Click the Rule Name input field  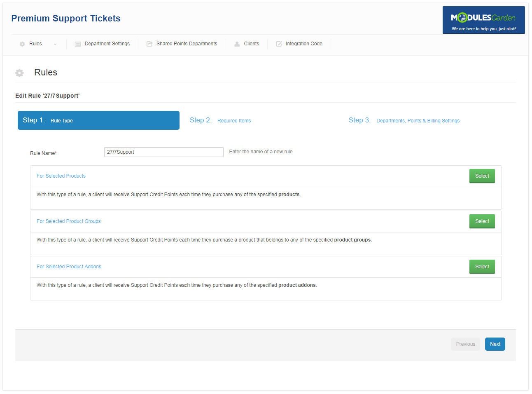[163, 152]
